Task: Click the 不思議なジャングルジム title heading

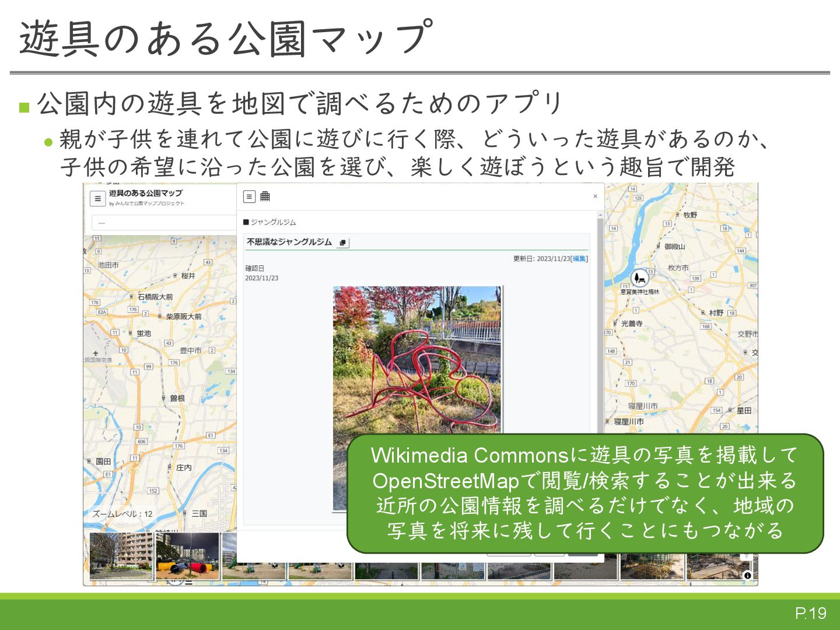Action: coord(289,242)
